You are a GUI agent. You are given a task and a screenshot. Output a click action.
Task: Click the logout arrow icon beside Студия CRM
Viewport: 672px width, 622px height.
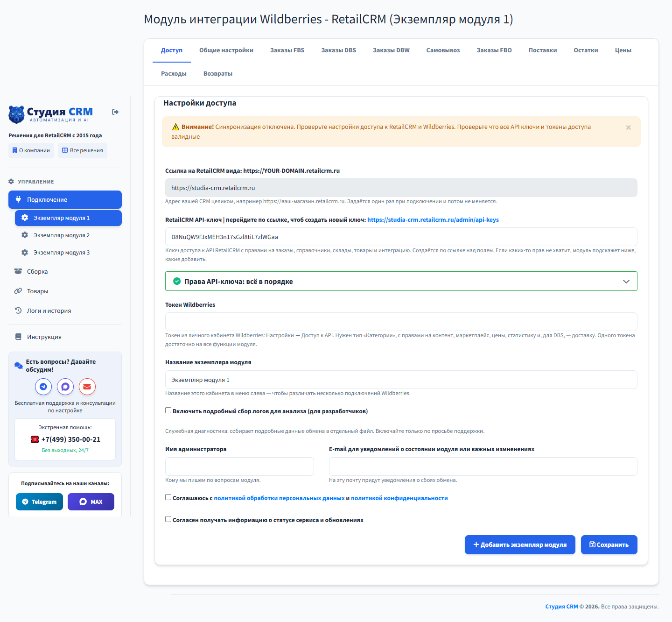(x=115, y=112)
